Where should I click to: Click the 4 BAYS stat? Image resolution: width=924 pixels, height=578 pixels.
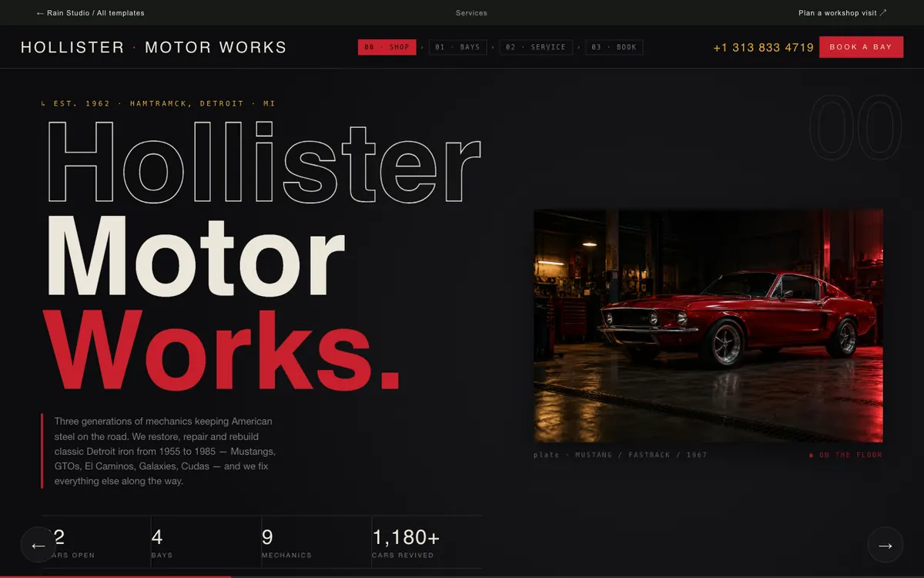click(206, 543)
